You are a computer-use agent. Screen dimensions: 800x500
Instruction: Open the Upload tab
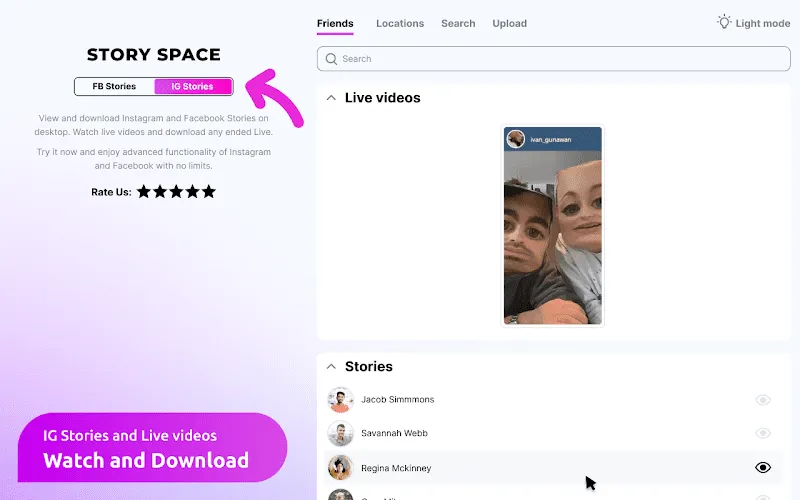509,23
